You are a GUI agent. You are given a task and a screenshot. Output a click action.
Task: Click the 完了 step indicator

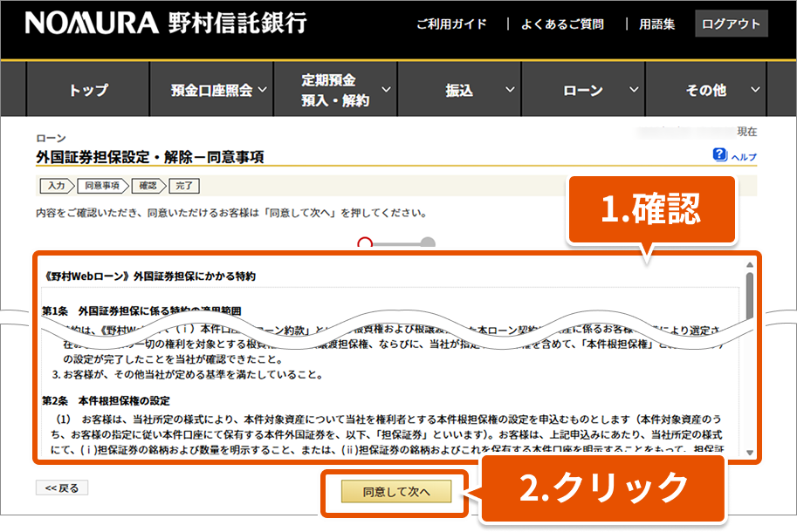click(x=184, y=185)
